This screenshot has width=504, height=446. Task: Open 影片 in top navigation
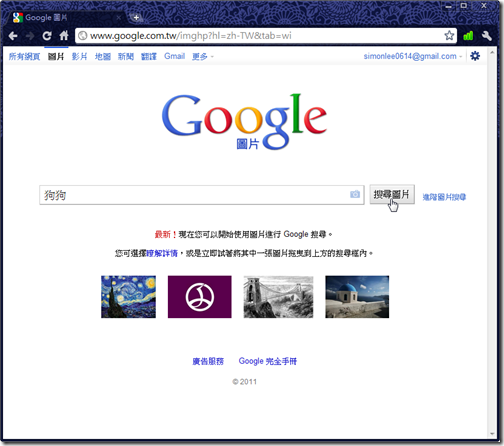pyautogui.click(x=79, y=57)
